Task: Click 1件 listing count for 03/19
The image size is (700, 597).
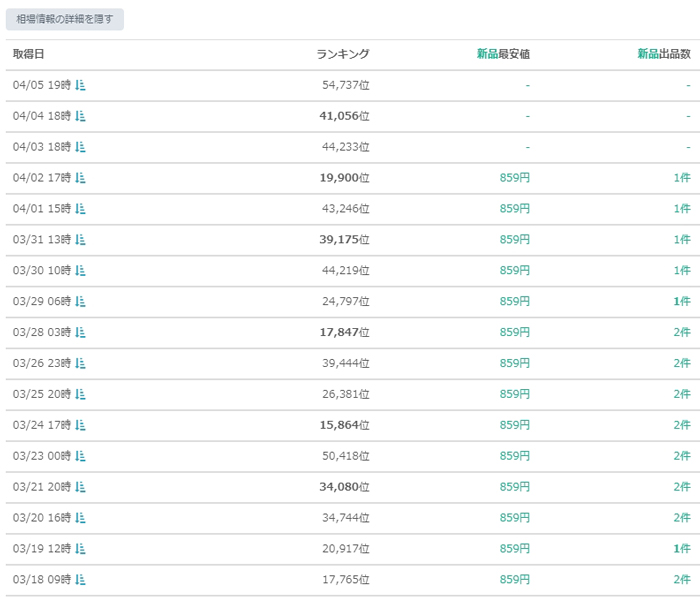Action: pos(682,548)
